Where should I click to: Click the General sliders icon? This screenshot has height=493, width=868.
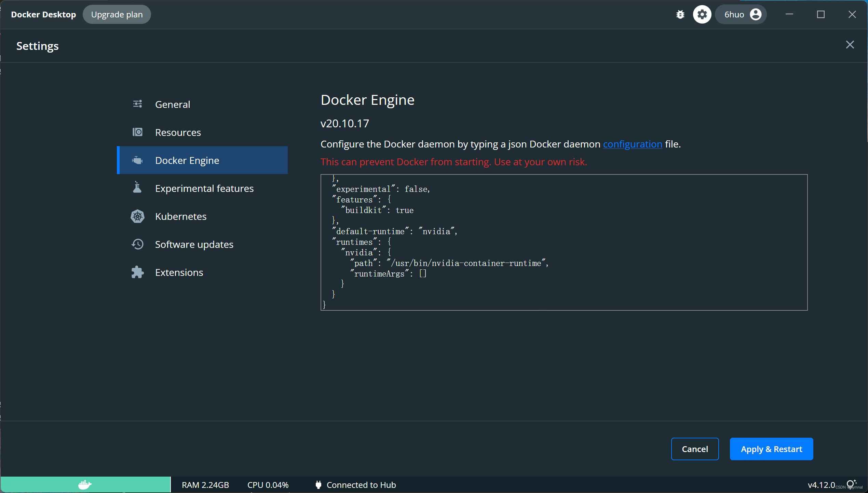[x=137, y=104]
